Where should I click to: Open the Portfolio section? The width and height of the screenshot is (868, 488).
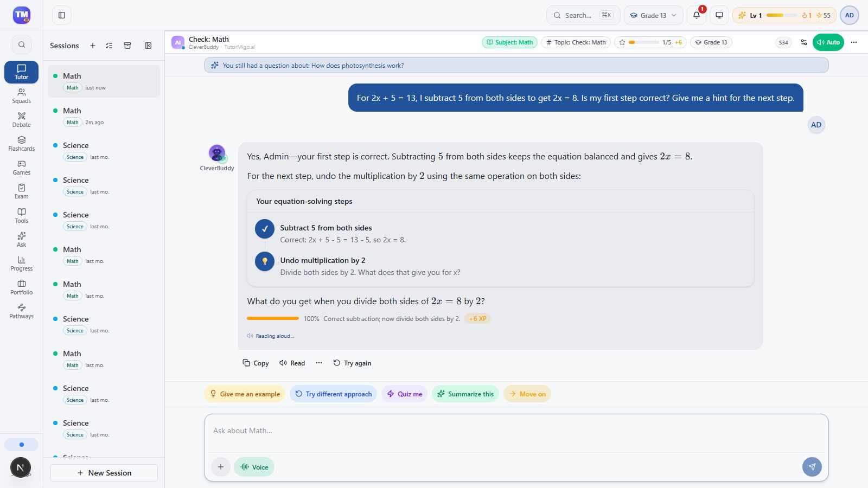[x=21, y=287]
